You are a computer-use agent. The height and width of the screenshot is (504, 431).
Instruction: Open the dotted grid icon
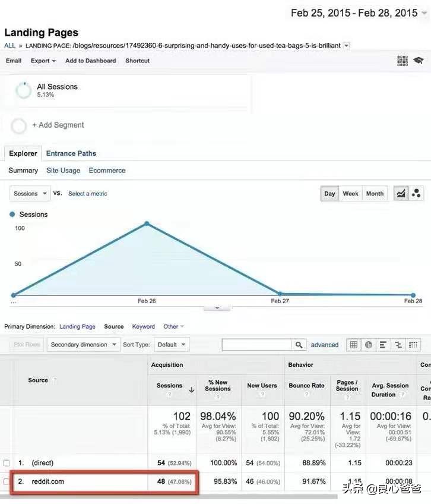tap(403, 61)
